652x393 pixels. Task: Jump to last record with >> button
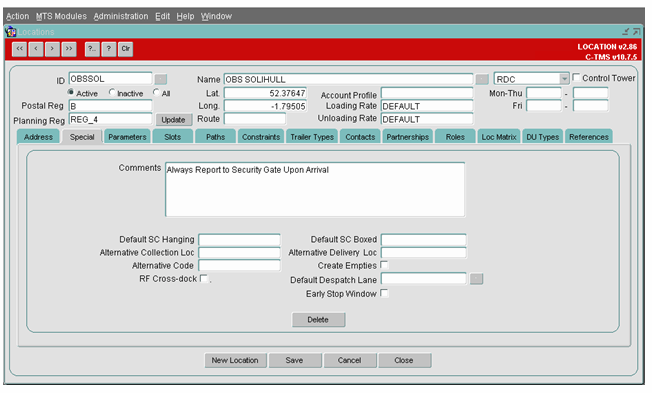click(x=69, y=49)
